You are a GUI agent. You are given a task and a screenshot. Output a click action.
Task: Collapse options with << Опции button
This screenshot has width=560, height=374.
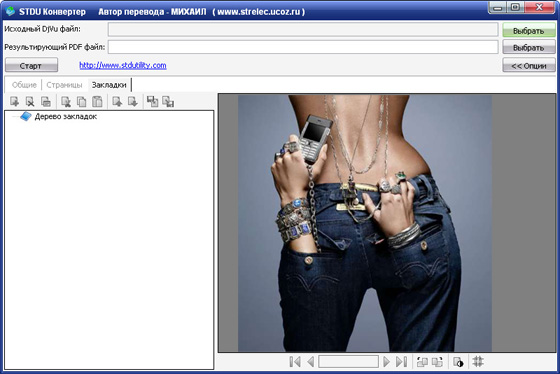[x=529, y=65]
